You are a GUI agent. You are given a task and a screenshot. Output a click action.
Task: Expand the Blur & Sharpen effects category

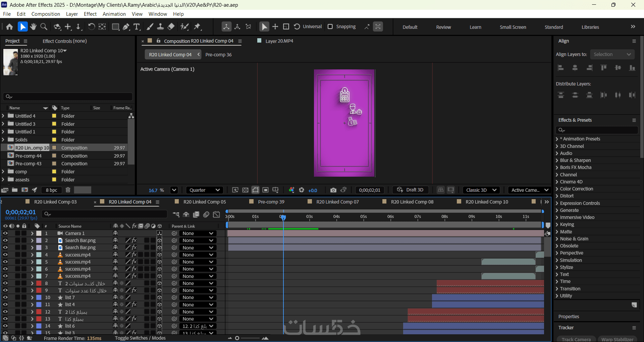557,160
